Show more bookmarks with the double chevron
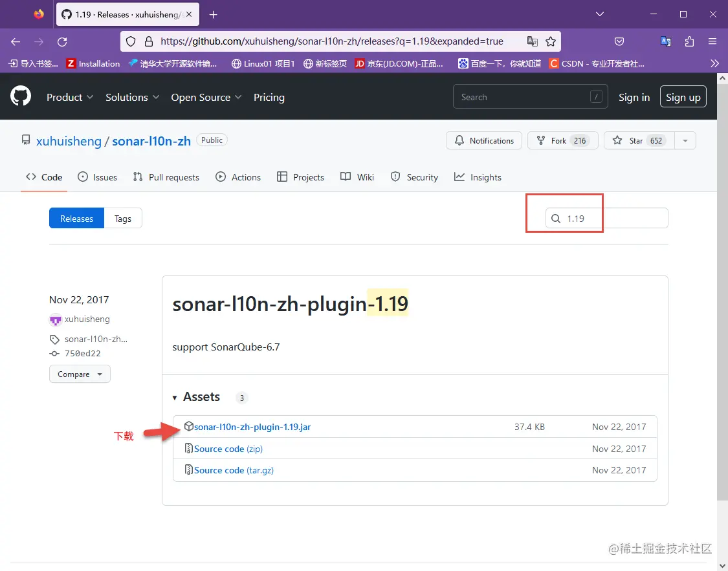Viewport: 728px width, 571px height. [x=714, y=63]
